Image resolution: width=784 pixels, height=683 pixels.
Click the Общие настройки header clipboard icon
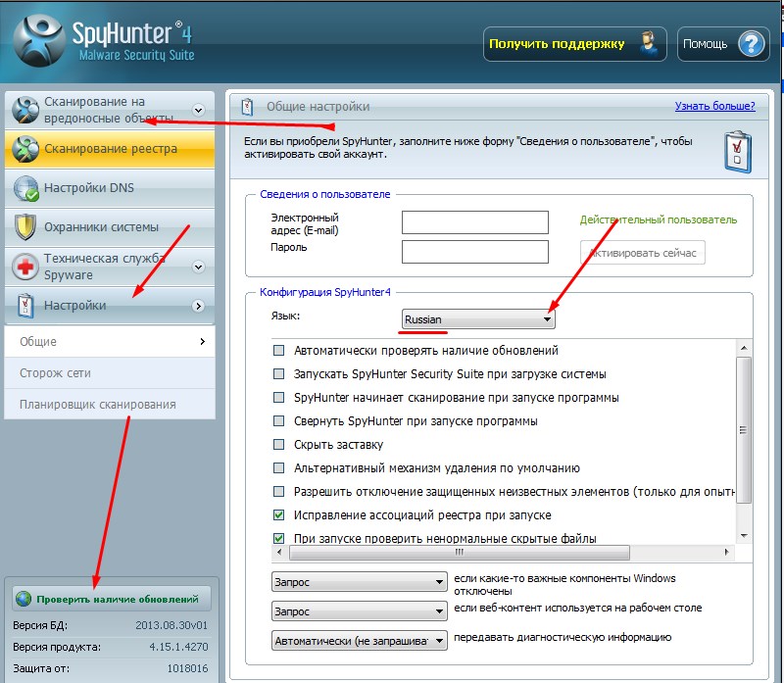247,107
